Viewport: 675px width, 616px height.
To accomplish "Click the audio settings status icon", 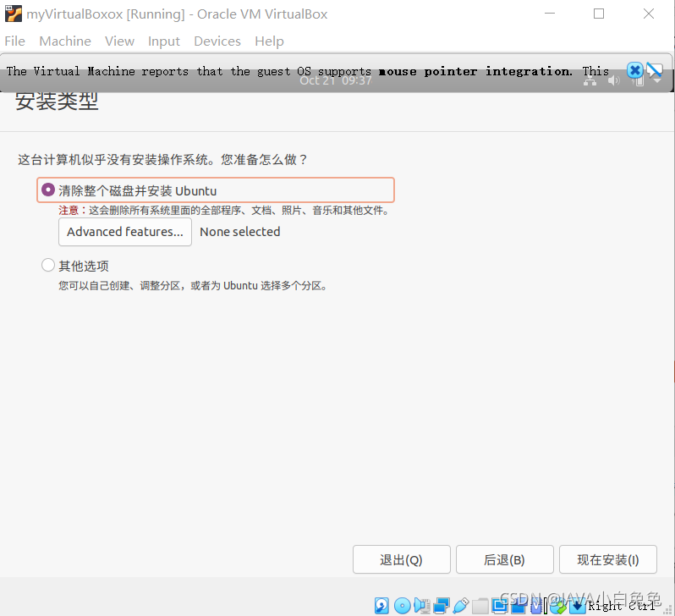I will (422, 606).
